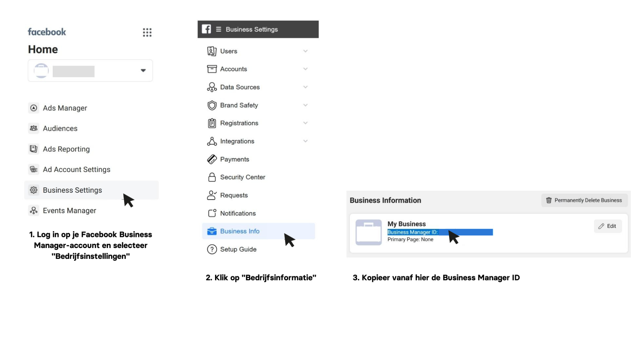Click the Security Center lock icon
This screenshot has width=644, height=362.
[212, 177]
